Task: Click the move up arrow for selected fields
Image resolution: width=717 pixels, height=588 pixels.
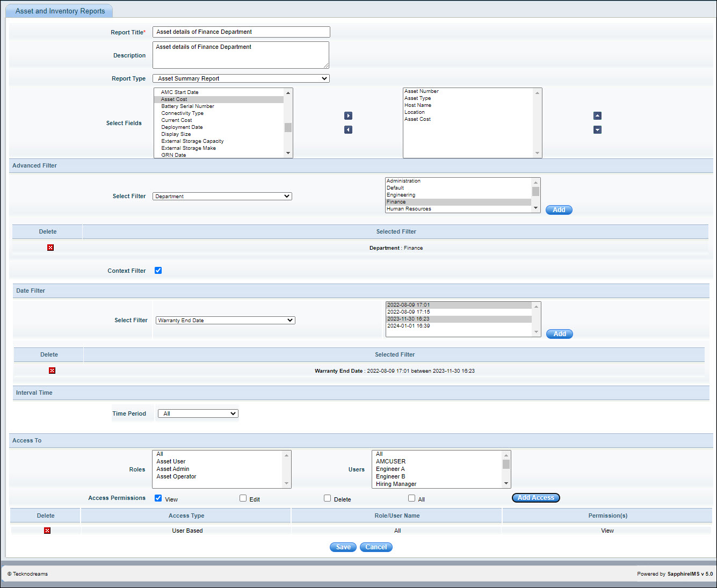Action: click(597, 116)
